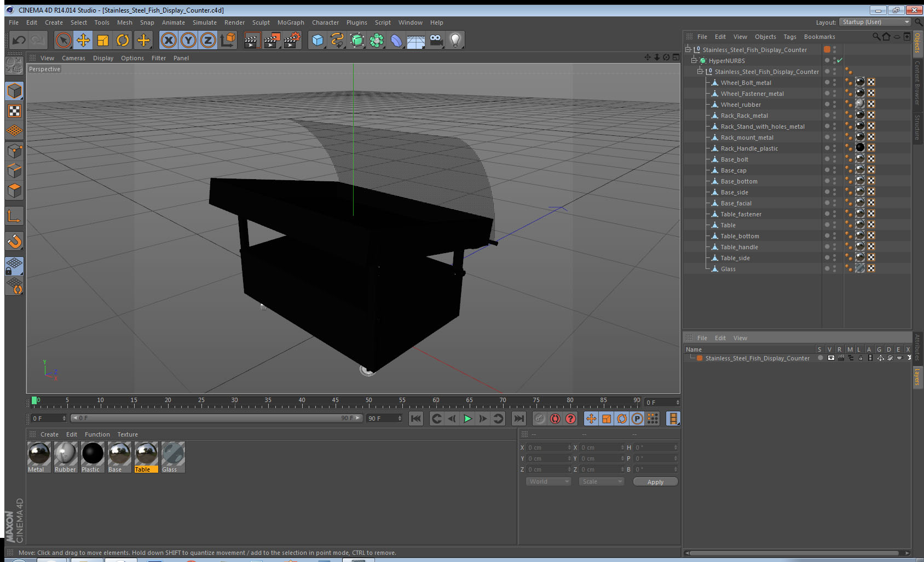Open the MoGraph menu

pos(291,22)
